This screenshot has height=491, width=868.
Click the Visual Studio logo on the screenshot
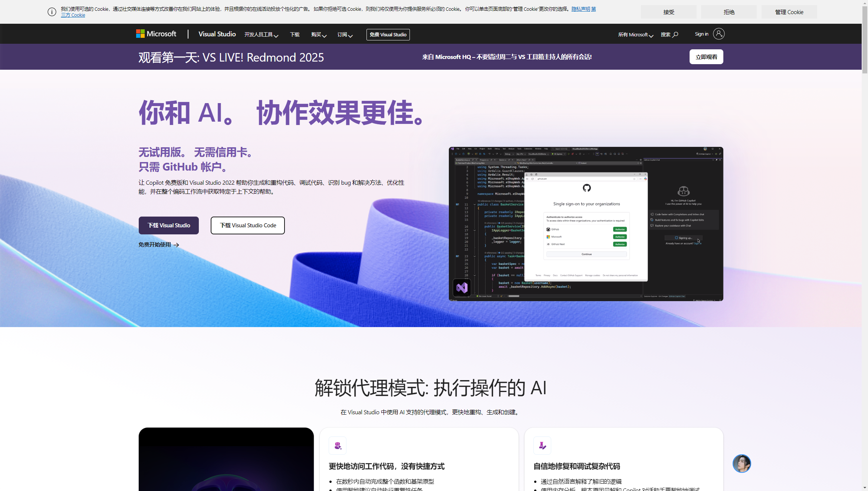point(462,287)
